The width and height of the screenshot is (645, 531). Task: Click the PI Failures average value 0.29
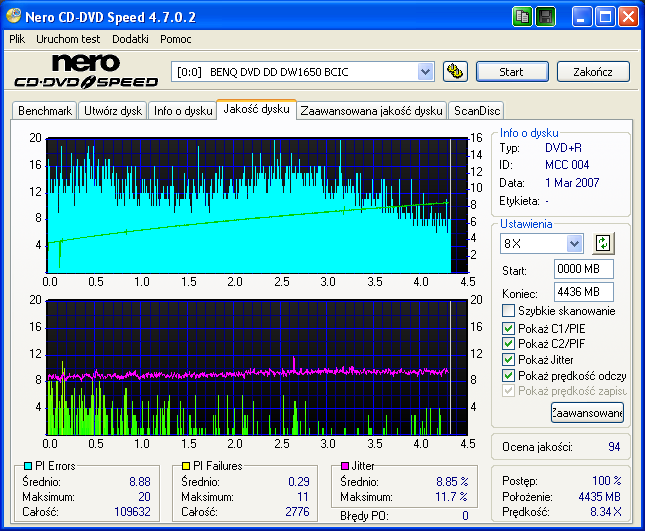pos(299,482)
